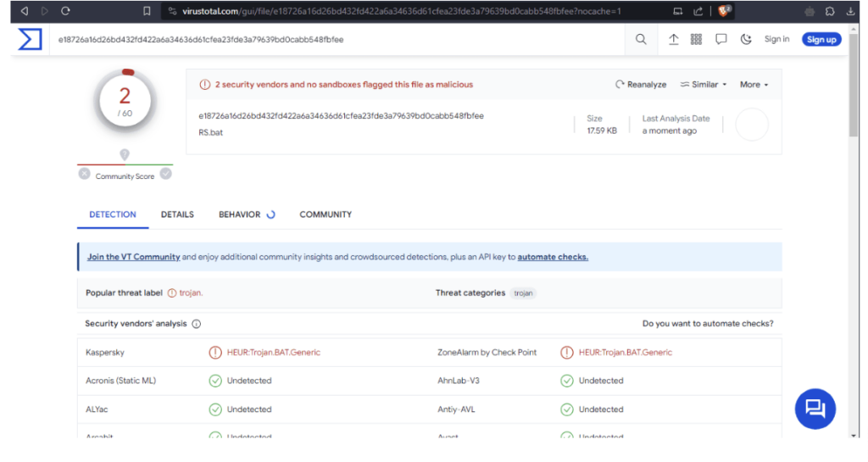Click the Sign in link
This screenshot has width=868, height=462.
tap(776, 39)
